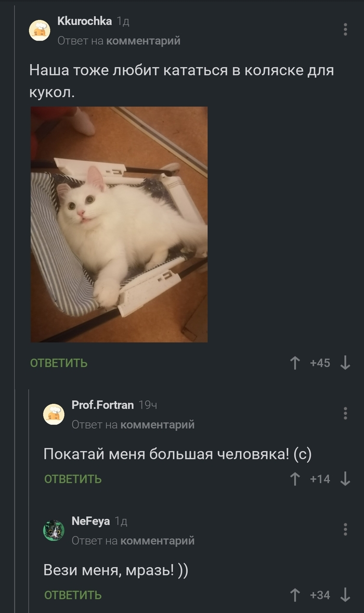Follow 'комментарий' link in NeFeya's reply header
This screenshot has height=613, width=364.
158,541
